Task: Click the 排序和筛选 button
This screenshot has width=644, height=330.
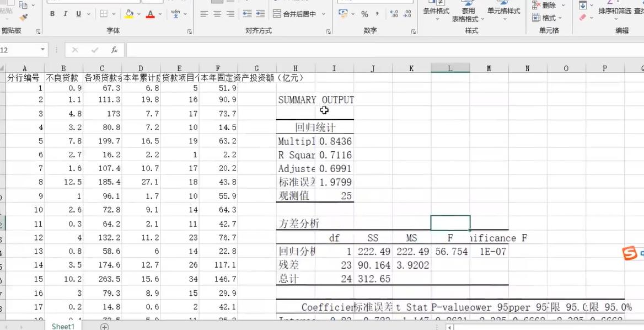Action: coord(614,11)
